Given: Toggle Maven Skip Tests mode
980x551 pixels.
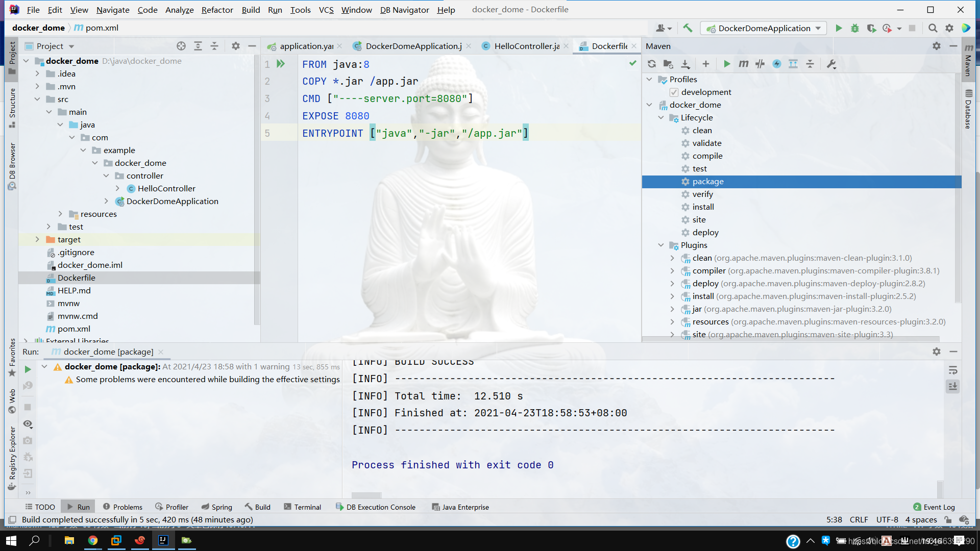Looking at the screenshot, I should (777, 64).
